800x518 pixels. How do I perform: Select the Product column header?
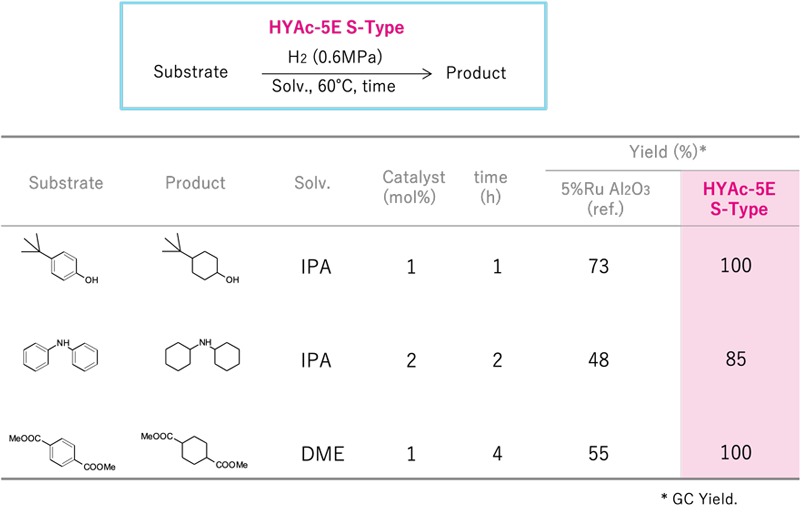(195, 183)
